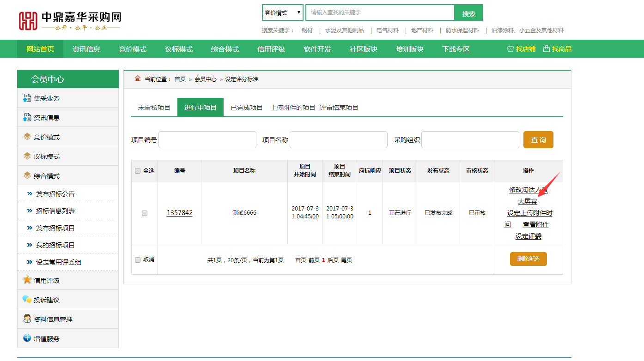This screenshot has width=644, height=361.
Task: Click 会员中心 in the breadcrumb
Action: pyautogui.click(x=206, y=79)
